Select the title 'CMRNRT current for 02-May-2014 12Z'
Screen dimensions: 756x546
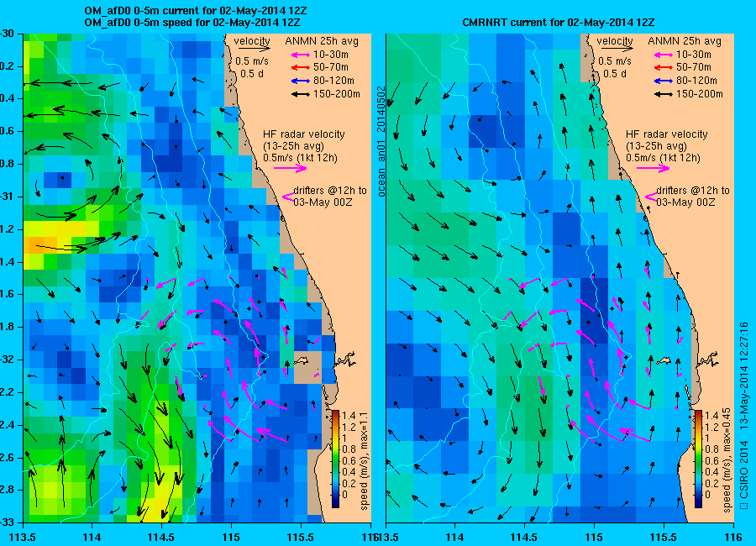(559, 23)
